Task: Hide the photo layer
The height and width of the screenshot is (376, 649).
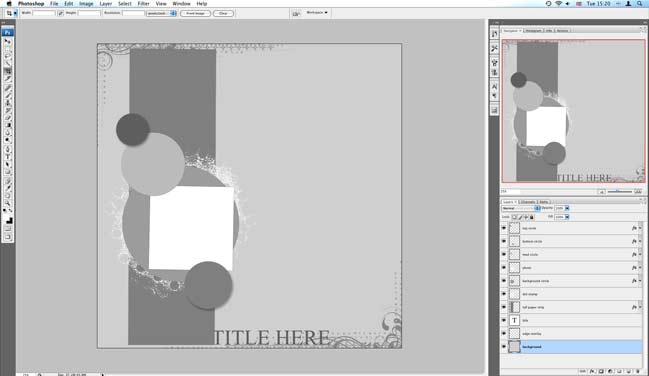Action: (x=504, y=268)
